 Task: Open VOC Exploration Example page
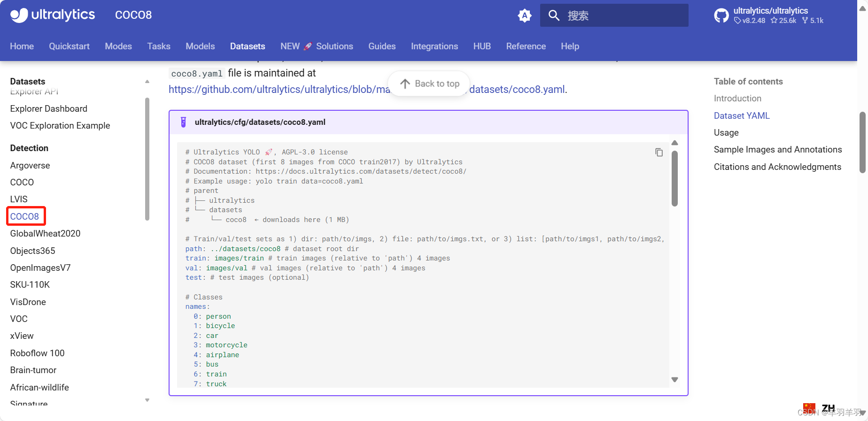pos(60,126)
